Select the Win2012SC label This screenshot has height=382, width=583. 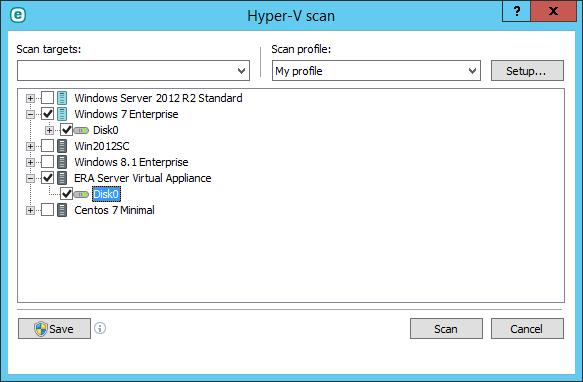pyautogui.click(x=102, y=146)
